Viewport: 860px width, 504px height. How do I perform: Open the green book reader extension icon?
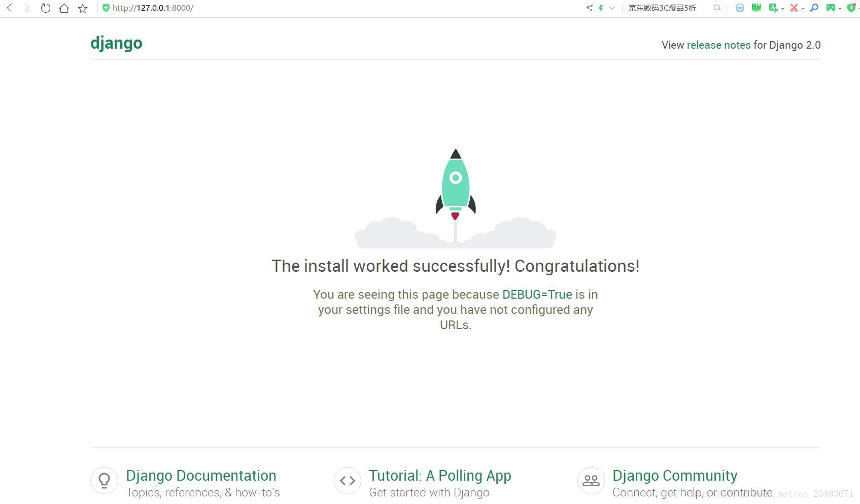click(x=756, y=8)
